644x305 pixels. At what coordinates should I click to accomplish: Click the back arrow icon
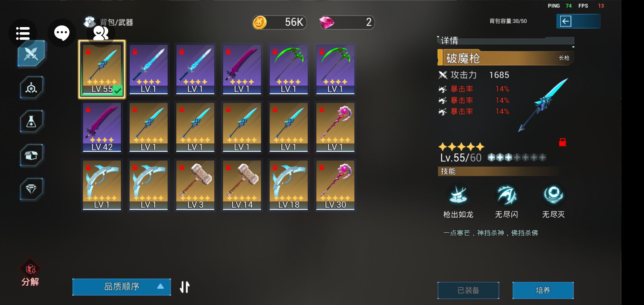click(x=566, y=21)
